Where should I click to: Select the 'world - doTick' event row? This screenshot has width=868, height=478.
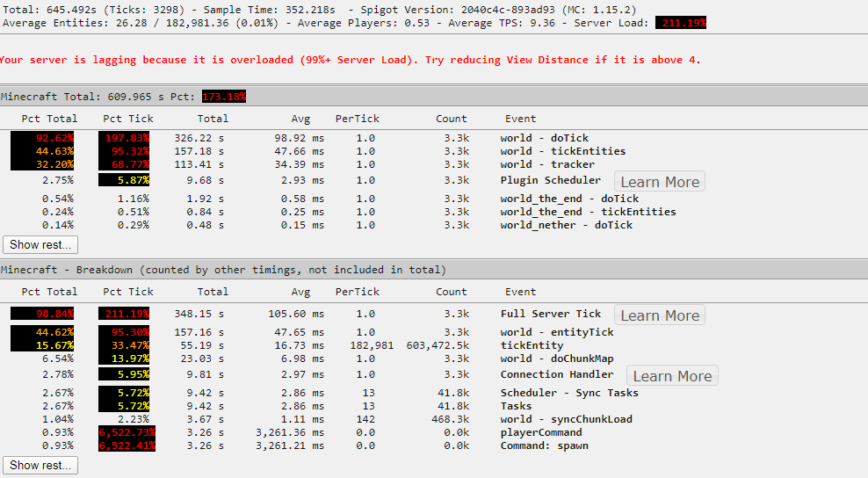544,138
